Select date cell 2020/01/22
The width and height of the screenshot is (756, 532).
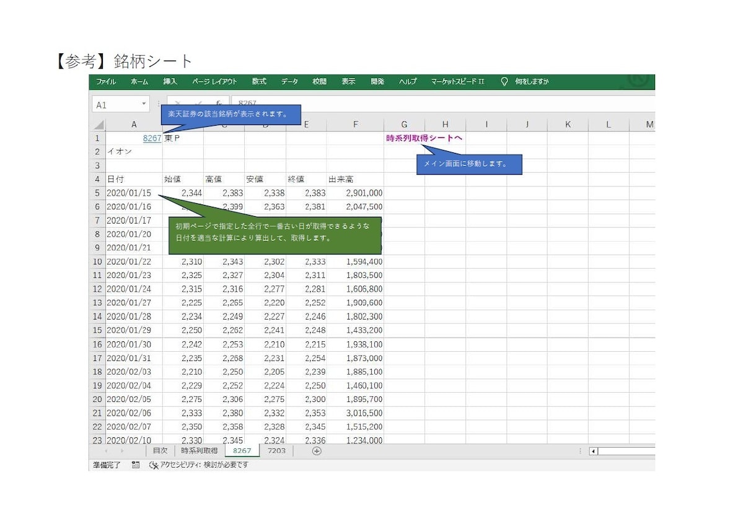click(x=134, y=262)
